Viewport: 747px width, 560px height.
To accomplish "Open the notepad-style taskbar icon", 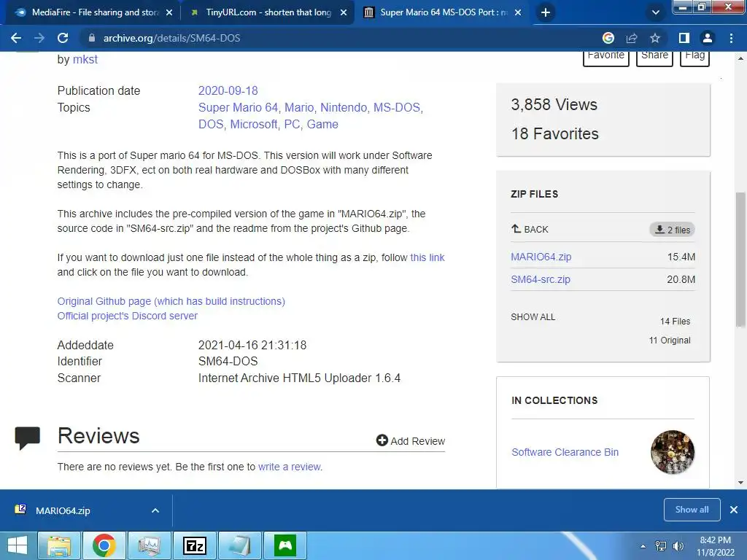I will (240, 545).
